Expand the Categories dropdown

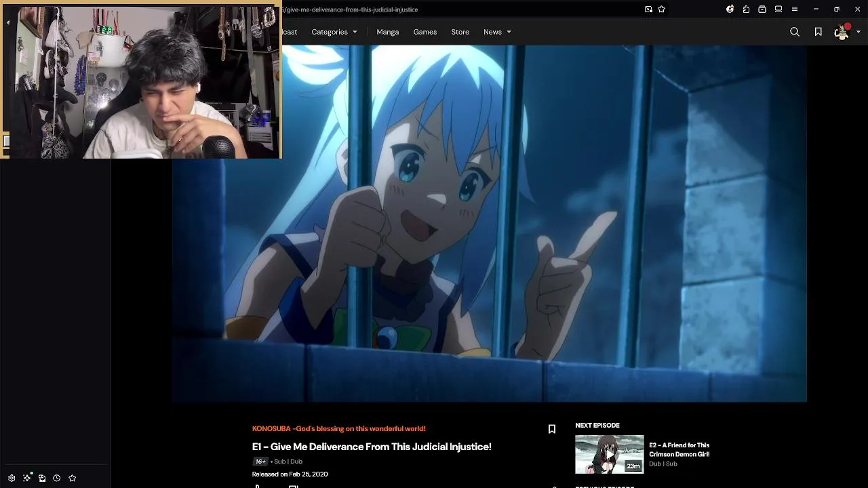[334, 32]
